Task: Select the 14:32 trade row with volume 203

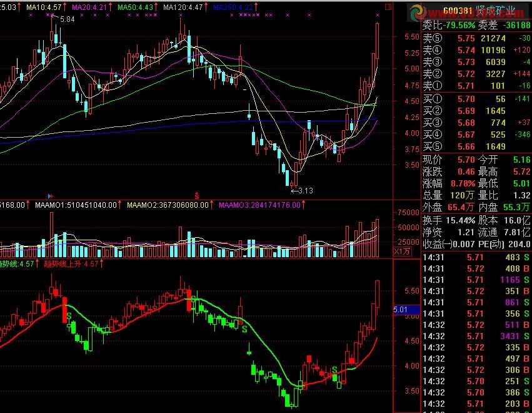Action: (476, 404)
